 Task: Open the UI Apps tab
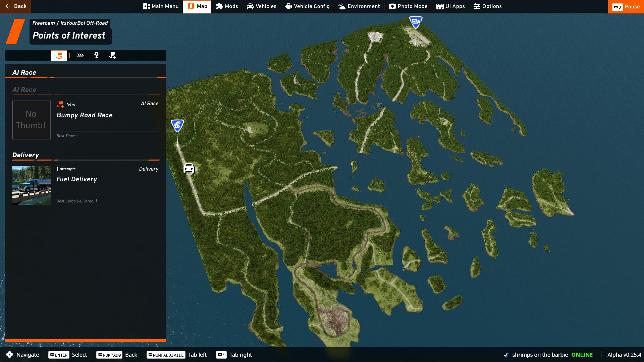tap(450, 6)
